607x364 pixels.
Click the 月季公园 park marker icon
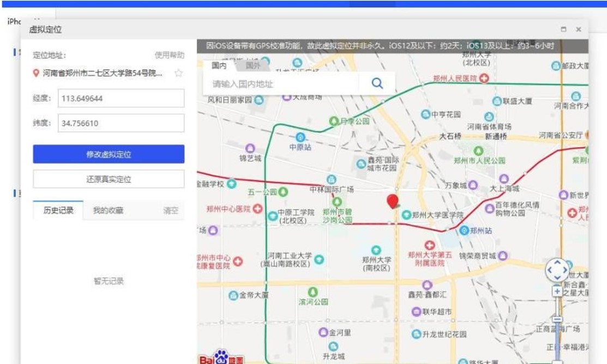334,121
